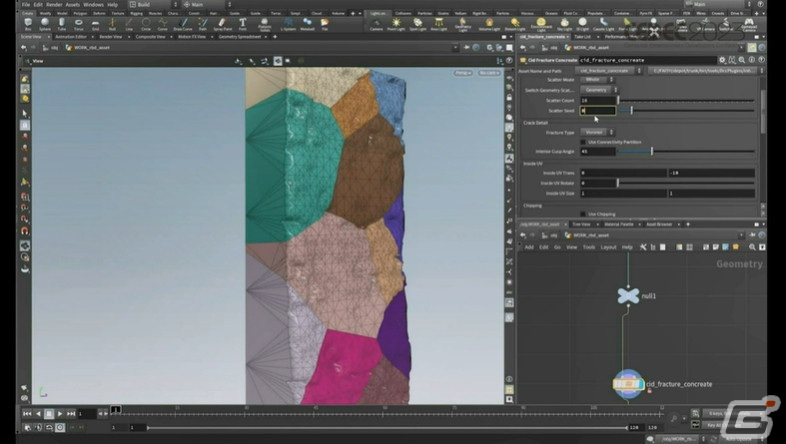The height and width of the screenshot is (444, 786).
Task: Pick the Font tool in Create shelf
Action: [x=243, y=24]
